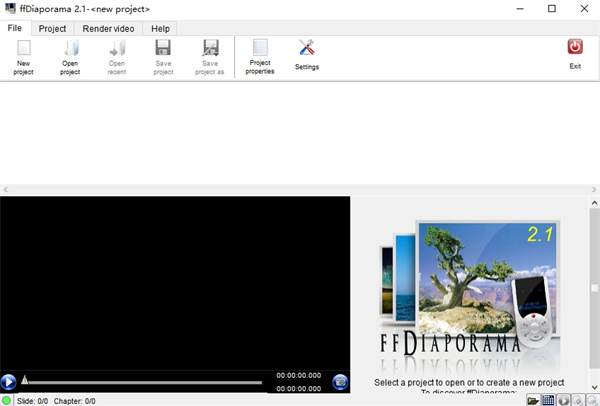Image resolution: width=600 pixels, height=406 pixels.
Task: Click the timeline horizontal scrollbar left arrow
Action: (6, 189)
